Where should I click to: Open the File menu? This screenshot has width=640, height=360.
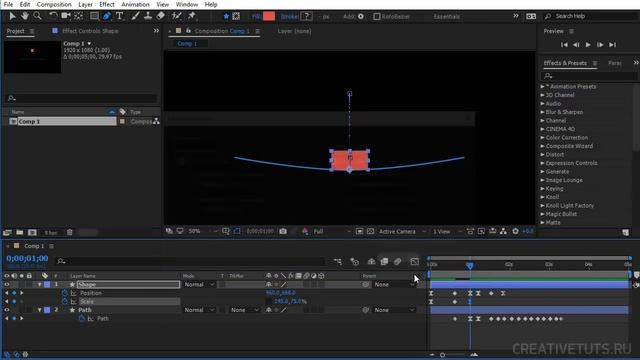tap(8, 4)
